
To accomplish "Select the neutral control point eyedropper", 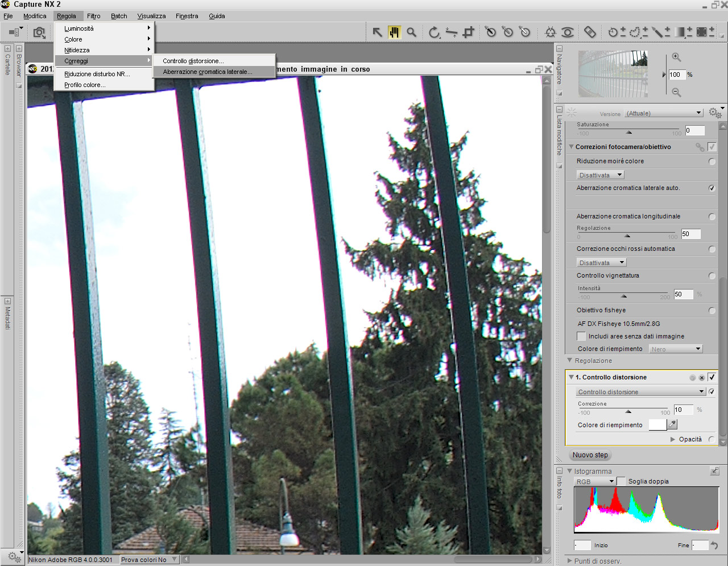I will point(507,32).
